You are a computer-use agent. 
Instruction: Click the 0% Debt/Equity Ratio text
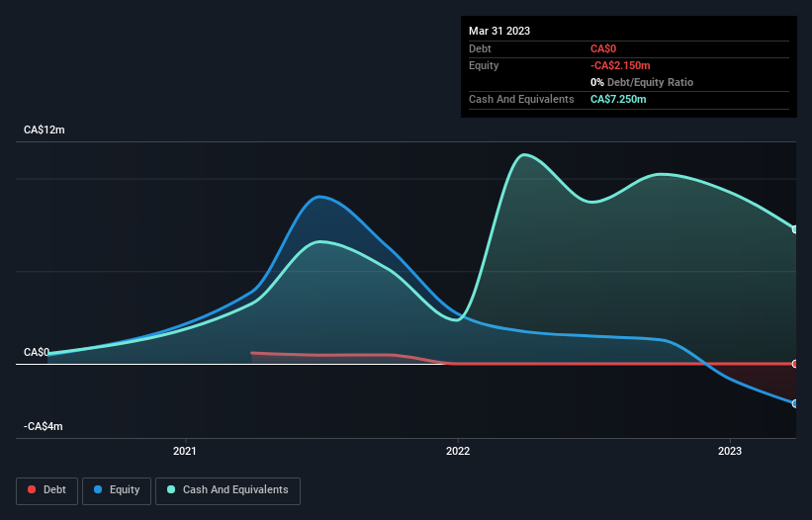[x=642, y=82]
